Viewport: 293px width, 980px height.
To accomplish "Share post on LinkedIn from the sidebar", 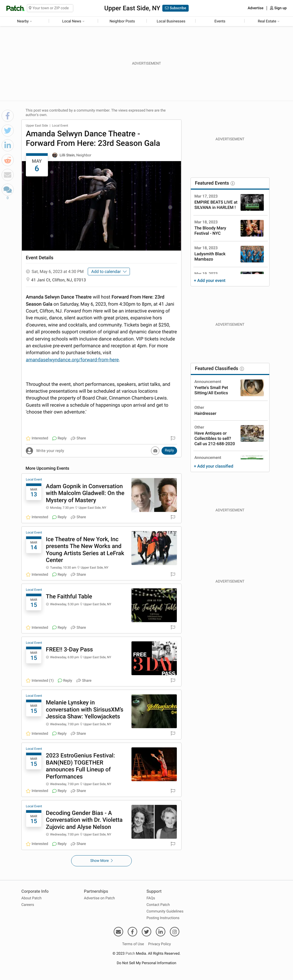I will point(8,145).
